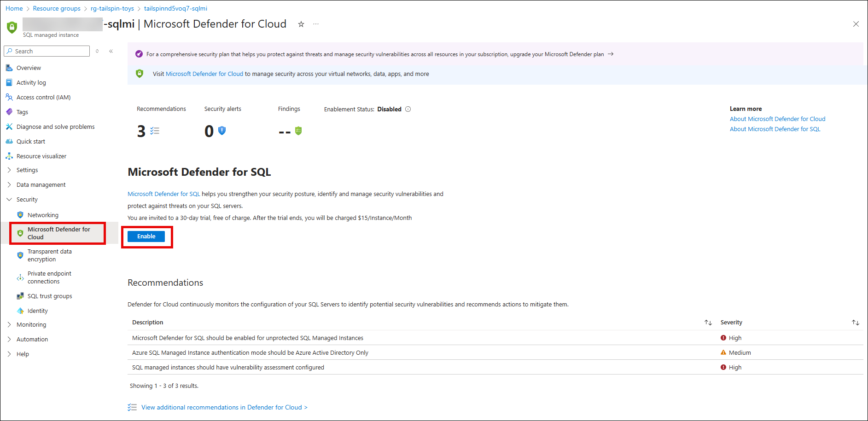Click the Findings green shield icon
Screen dimensions: 868x421
(298, 131)
